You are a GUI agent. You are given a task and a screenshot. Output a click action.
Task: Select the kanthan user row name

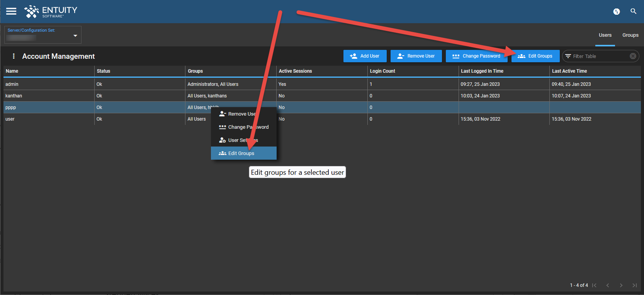[14, 96]
